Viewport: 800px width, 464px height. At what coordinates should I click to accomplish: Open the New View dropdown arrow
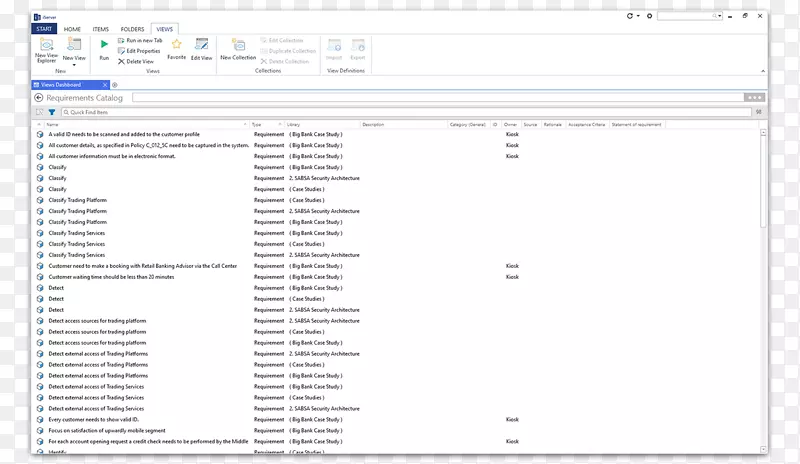pos(74,64)
